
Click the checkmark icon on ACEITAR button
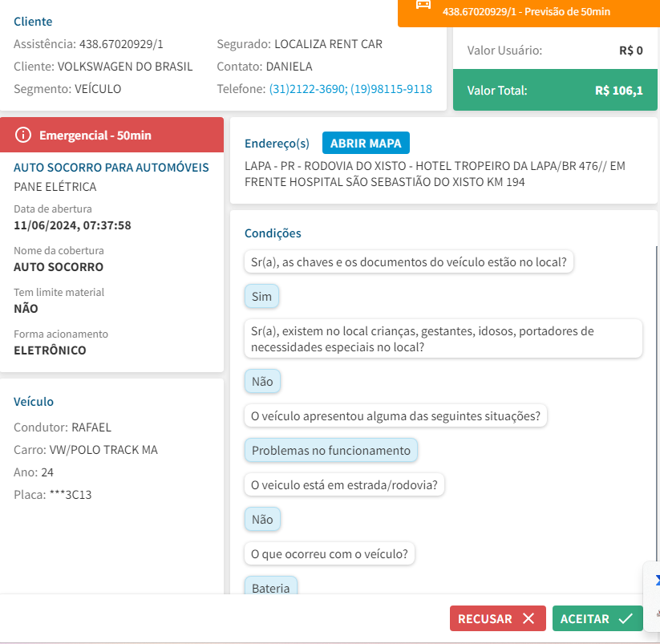[x=626, y=618]
